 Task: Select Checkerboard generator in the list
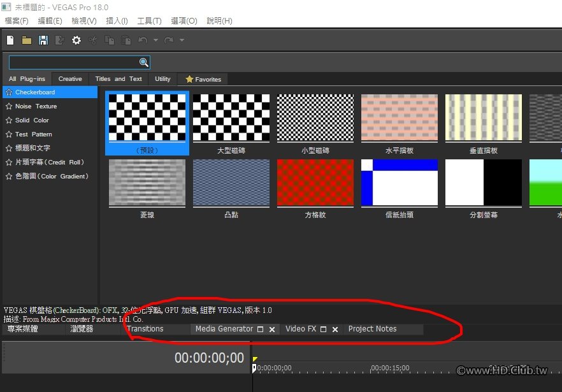tap(50, 92)
